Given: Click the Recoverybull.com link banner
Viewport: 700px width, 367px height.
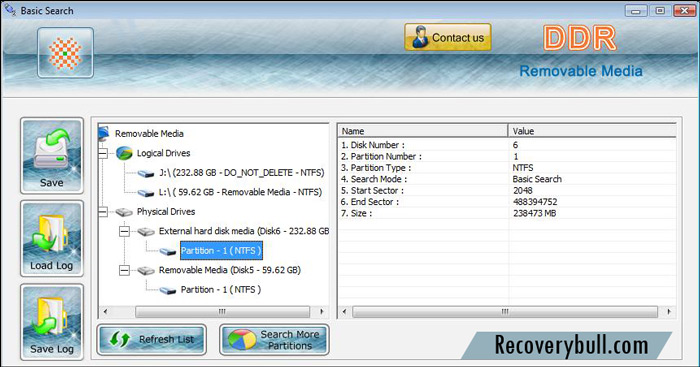Looking at the screenshot, I should click(571, 345).
